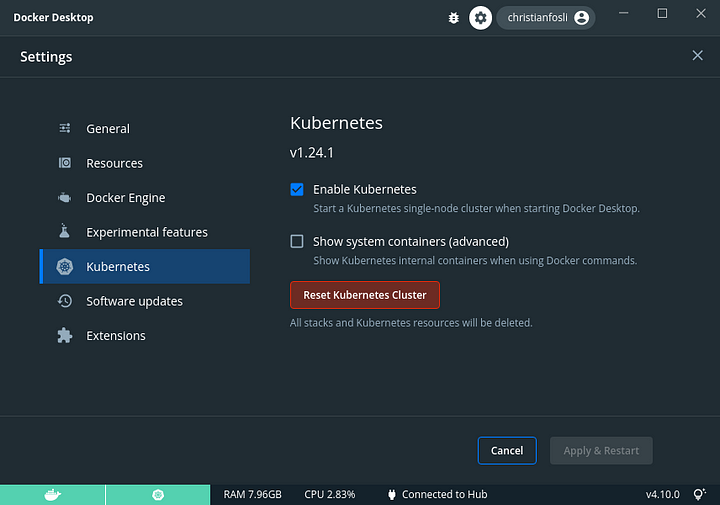Open the Software updates section
The height and width of the screenshot is (505, 720).
tap(145, 301)
